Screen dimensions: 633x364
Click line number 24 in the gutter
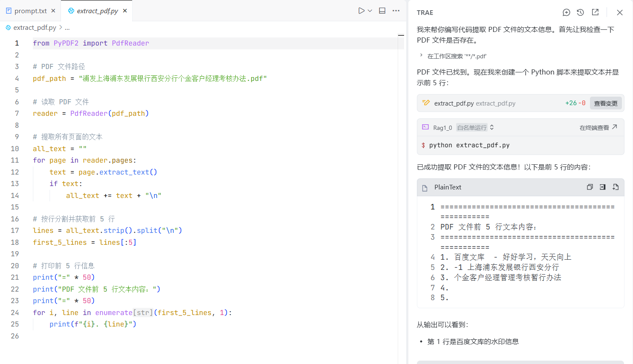point(15,312)
